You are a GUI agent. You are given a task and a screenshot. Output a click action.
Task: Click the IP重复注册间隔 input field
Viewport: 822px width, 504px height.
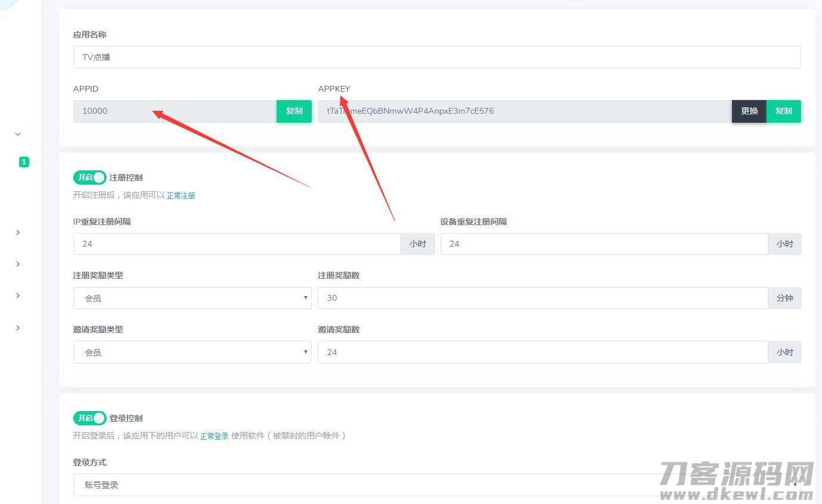click(237, 244)
